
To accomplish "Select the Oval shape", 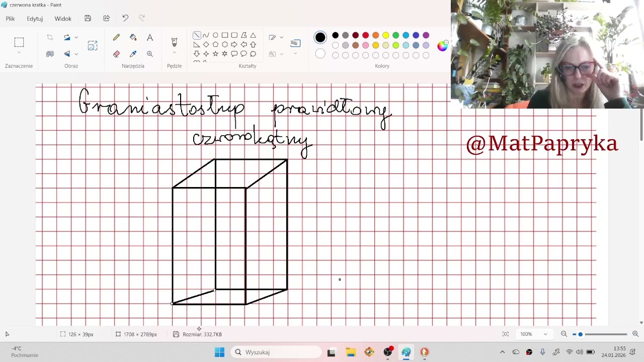I will pos(215,35).
